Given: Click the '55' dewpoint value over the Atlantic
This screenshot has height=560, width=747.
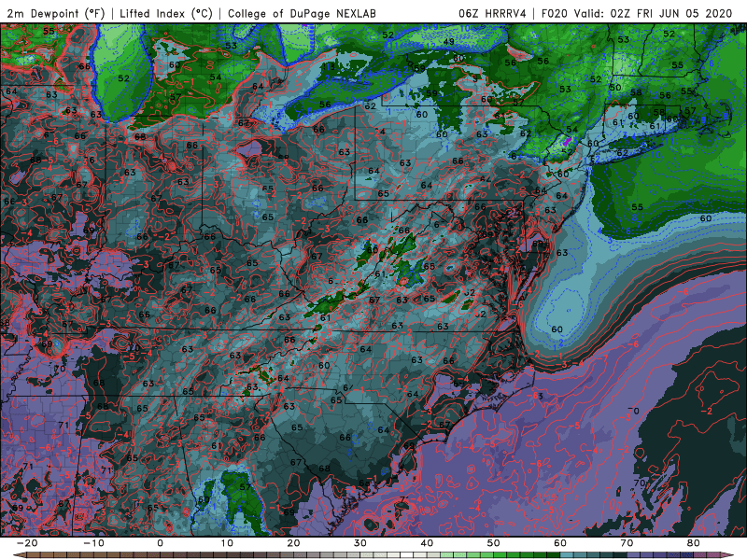Looking at the screenshot, I should (638, 207).
